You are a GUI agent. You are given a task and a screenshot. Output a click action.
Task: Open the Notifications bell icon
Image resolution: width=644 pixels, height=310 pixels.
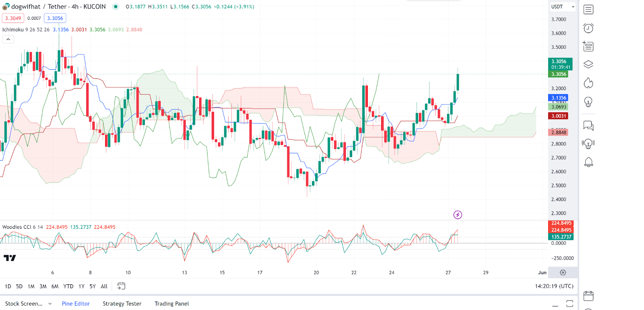588,162
